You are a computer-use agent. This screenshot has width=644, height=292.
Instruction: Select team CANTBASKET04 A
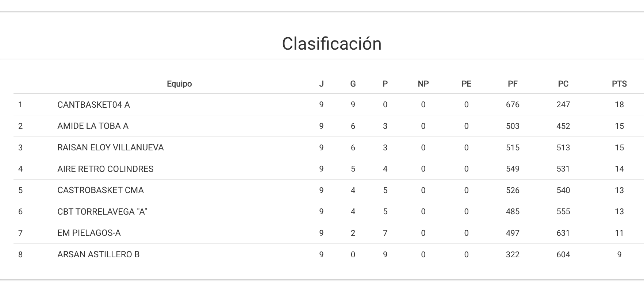(93, 105)
